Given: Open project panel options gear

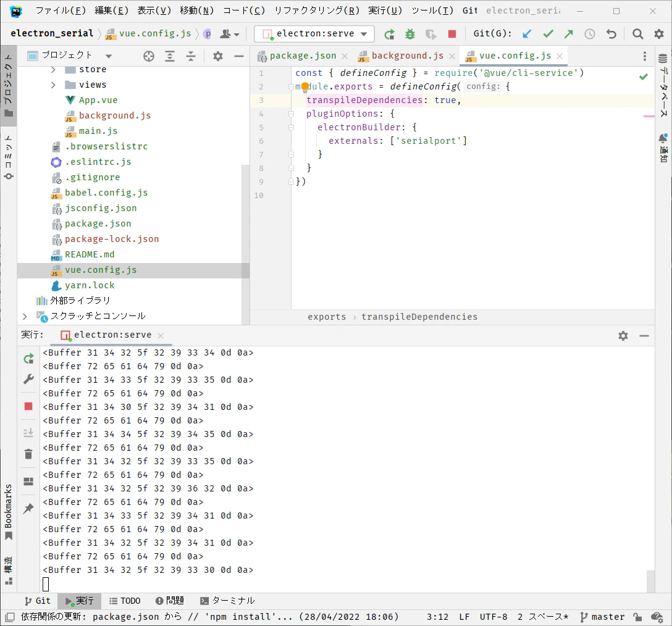Looking at the screenshot, I should point(217,56).
